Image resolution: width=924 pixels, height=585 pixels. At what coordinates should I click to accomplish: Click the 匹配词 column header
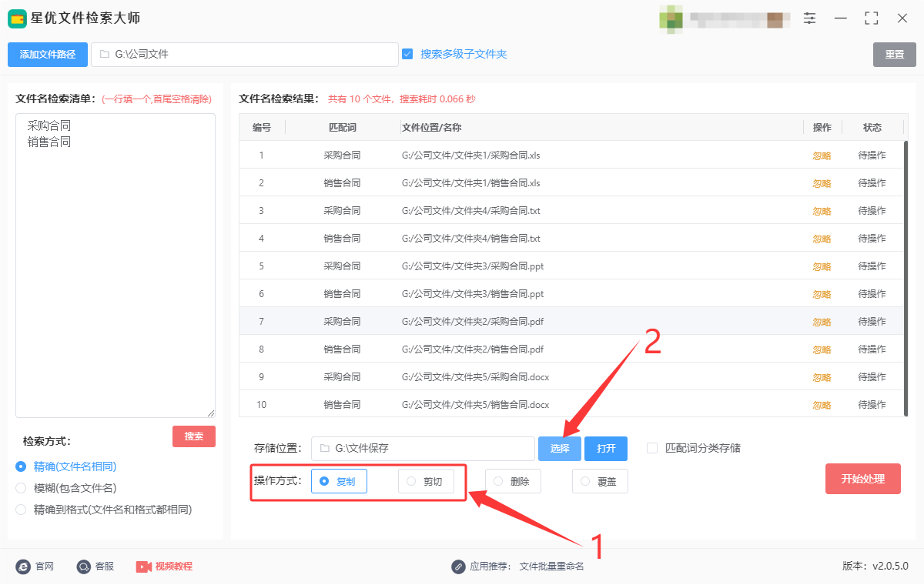tap(343, 128)
